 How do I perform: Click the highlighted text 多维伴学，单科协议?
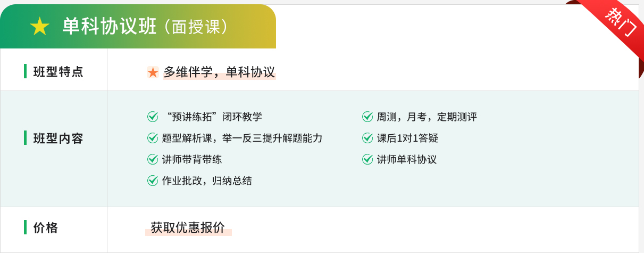[219, 72]
